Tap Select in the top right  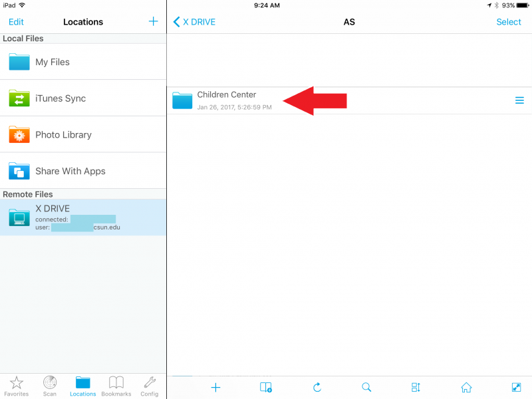pyautogui.click(x=509, y=22)
